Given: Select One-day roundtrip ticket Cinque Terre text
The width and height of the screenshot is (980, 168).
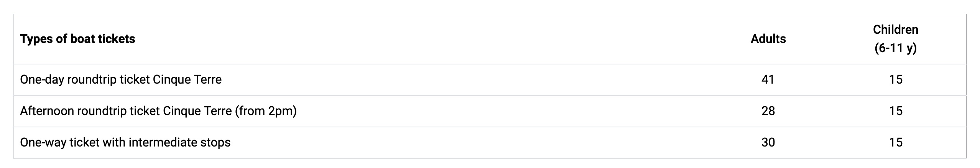Looking at the screenshot, I should coord(121,79).
